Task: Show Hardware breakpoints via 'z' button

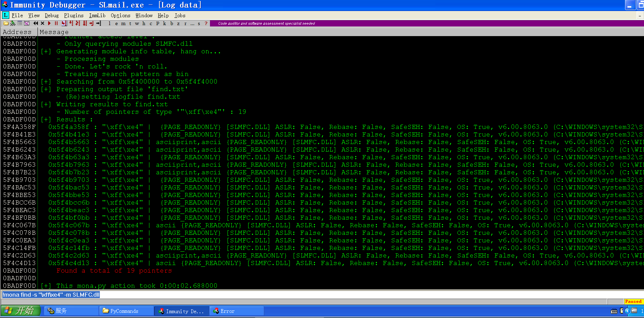Action: 178,23
